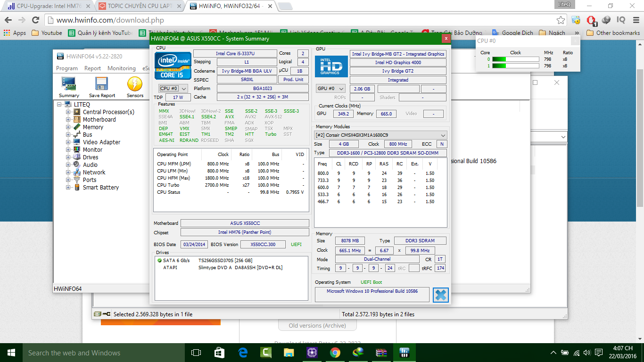Screen dimensions: 644x362
Task: Expand the Central Processor(s) tree node
Action: [x=68, y=112]
